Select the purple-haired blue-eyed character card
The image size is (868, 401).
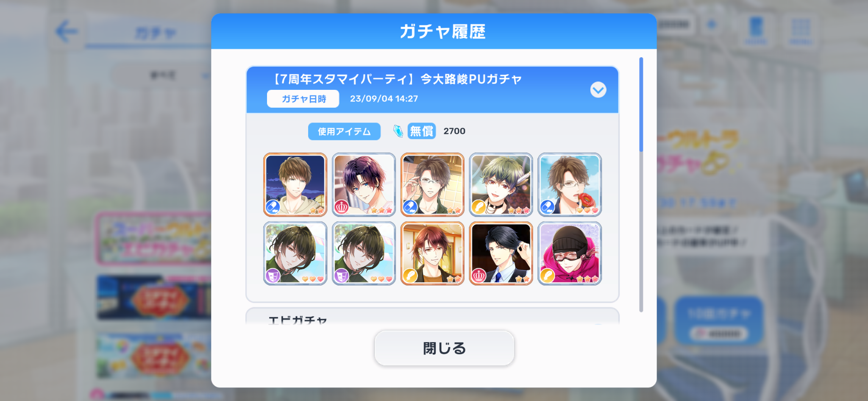coord(364,184)
